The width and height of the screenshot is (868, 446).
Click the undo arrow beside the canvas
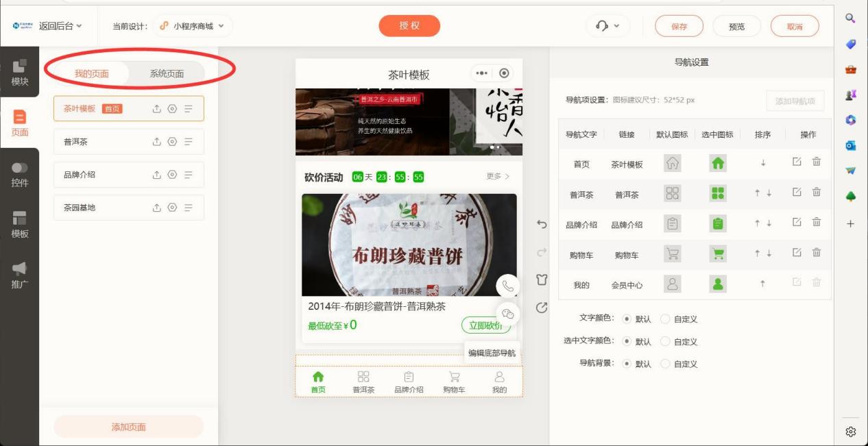point(542,225)
